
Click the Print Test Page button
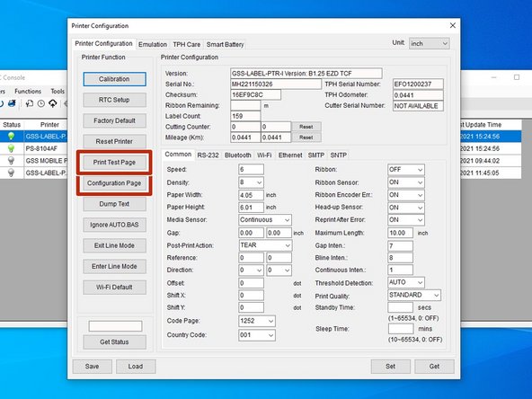tap(115, 162)
